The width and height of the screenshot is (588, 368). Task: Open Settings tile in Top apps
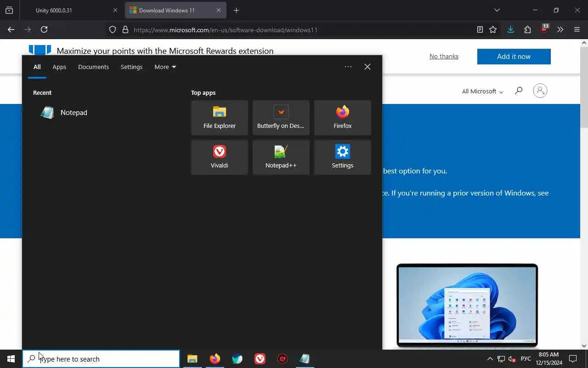(x=343, y=157)
